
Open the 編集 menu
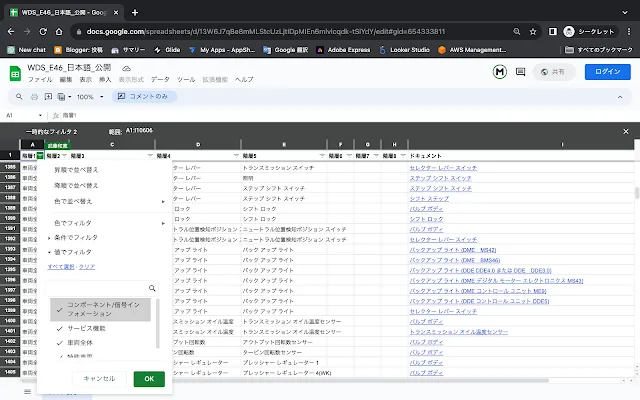point(66,80)
